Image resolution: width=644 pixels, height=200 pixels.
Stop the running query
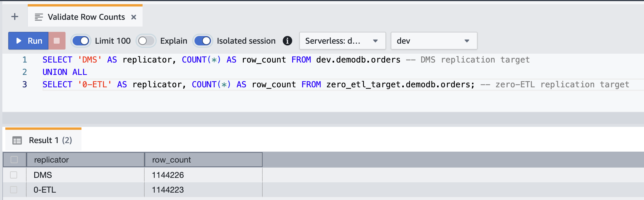pos(57,41)
